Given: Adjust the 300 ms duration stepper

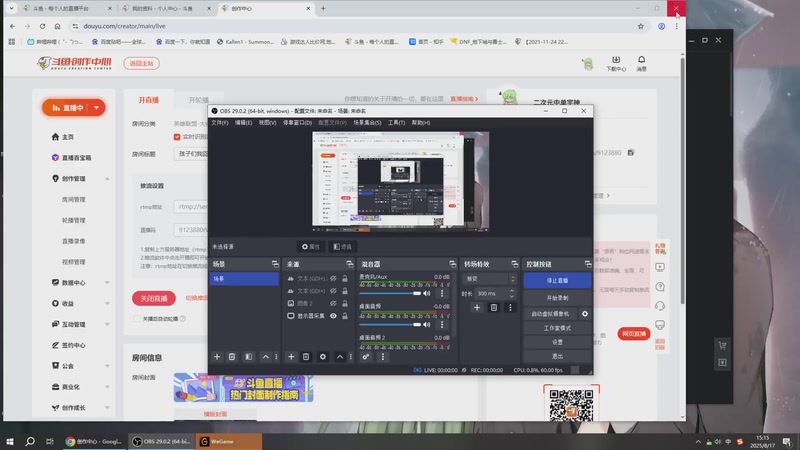Looking at the screenshot, I should (x=512, y=293).
